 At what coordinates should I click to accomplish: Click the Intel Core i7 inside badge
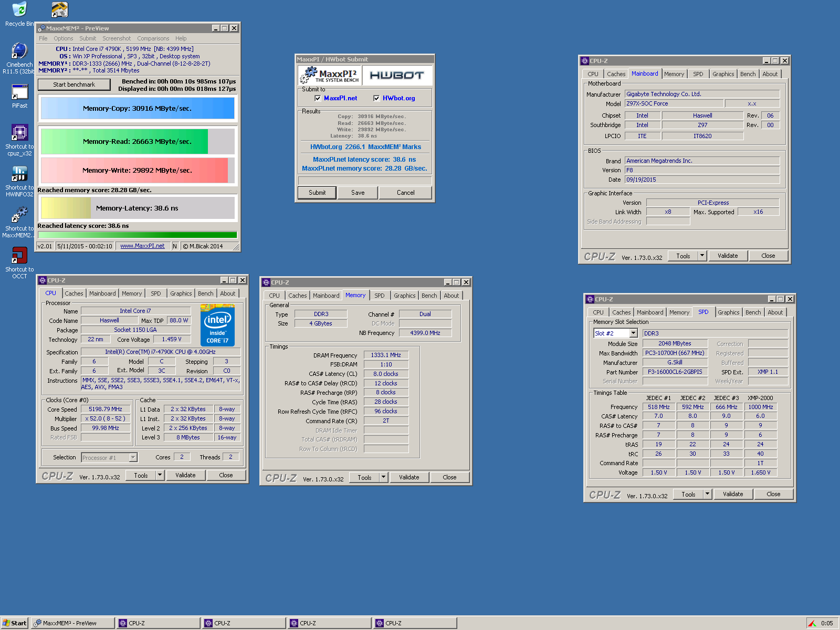pos(217,325)
